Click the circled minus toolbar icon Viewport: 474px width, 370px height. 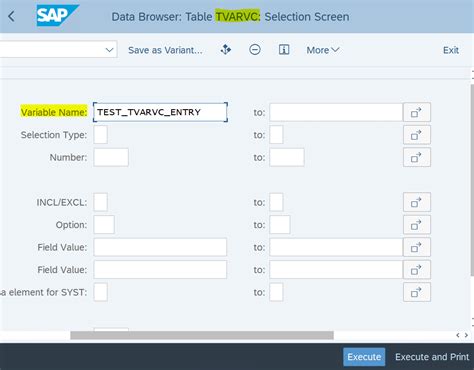pos(255,50)
